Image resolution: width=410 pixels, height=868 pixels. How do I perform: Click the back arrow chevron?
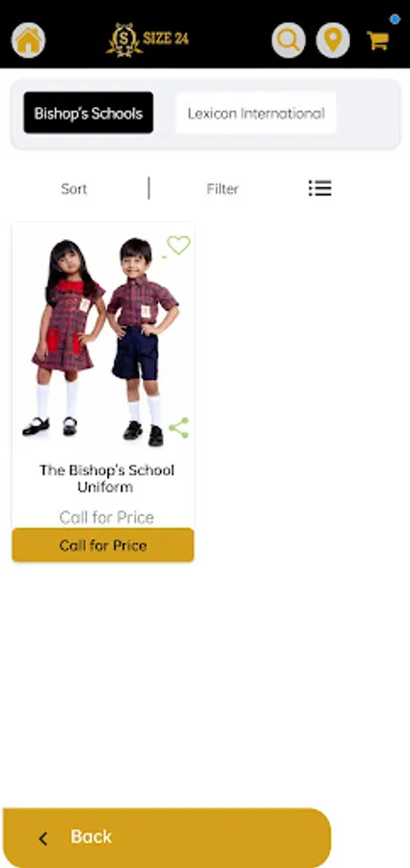(x=43, y=839)
